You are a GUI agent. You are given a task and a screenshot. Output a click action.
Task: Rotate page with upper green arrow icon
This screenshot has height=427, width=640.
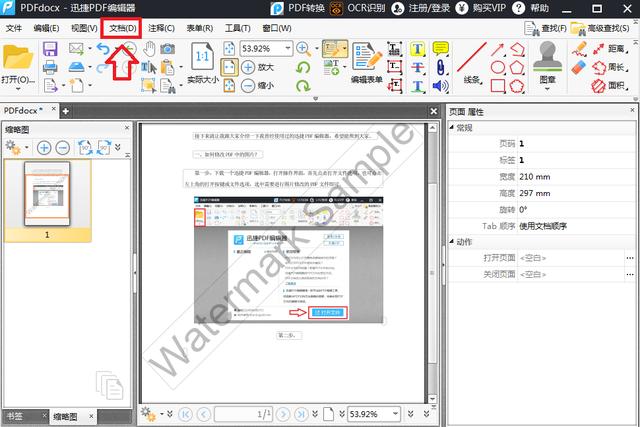coord(303,67)
